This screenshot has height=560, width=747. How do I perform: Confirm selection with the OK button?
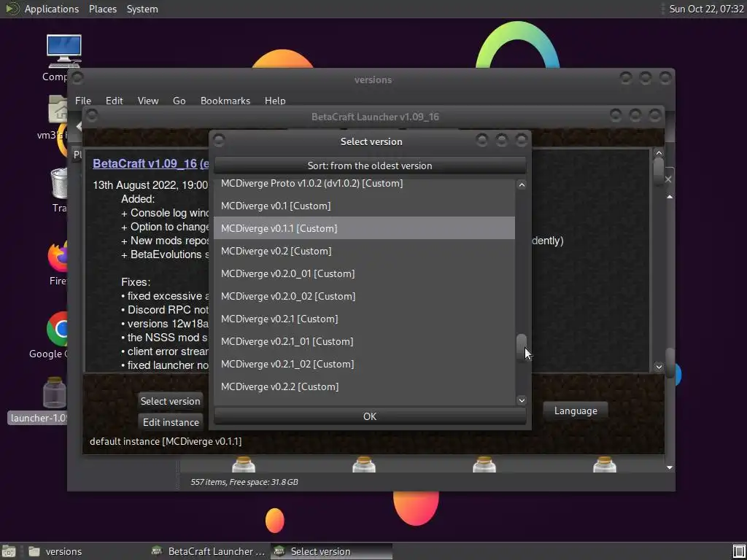(x=370, y=416)
